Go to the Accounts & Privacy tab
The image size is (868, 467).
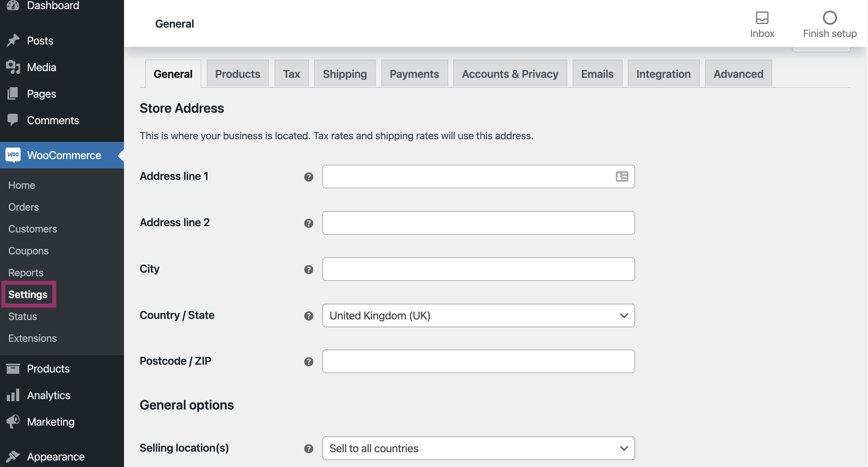[510, 74]
